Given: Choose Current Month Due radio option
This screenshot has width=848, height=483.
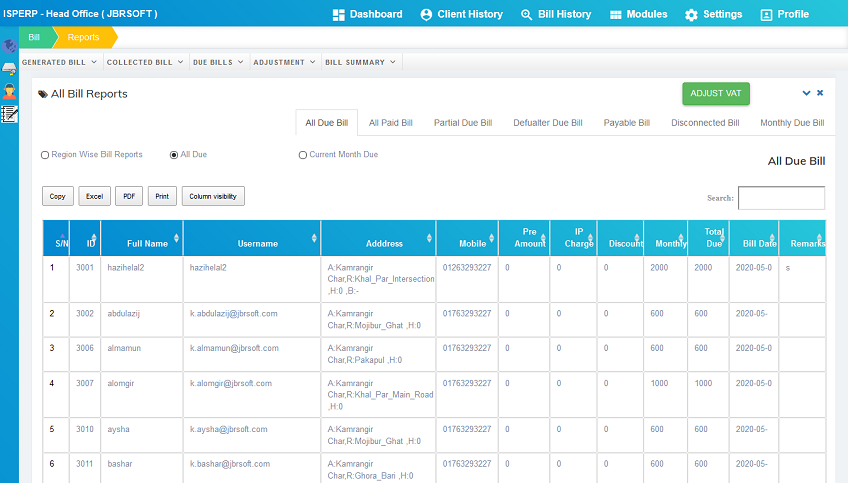Looking at the screenshot, I should point(303,155).
